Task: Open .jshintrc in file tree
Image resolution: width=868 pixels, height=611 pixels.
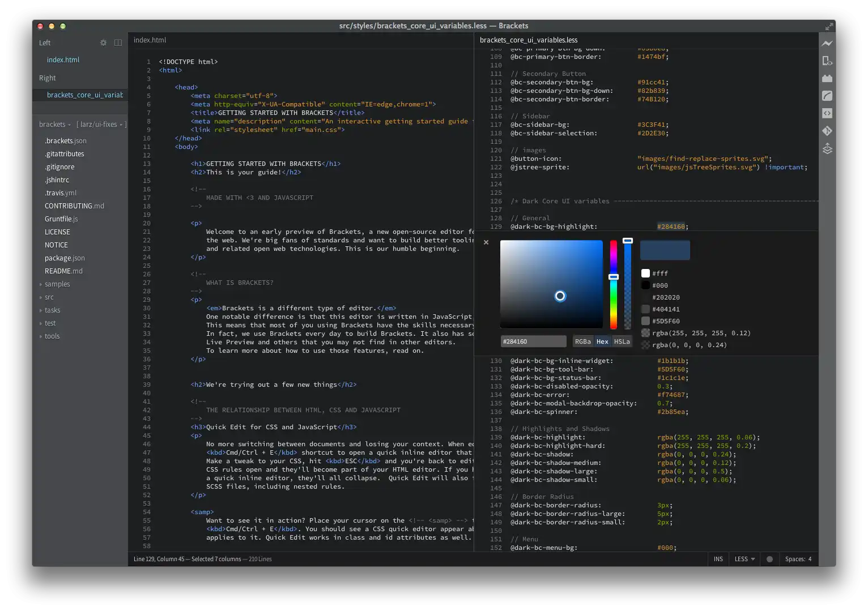Action: point(57,180)
